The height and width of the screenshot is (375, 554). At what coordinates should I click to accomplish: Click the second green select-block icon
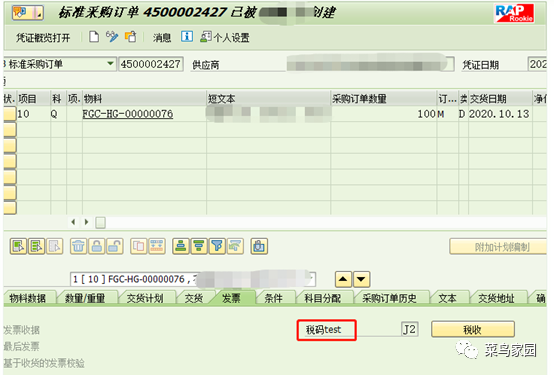click(x=36, y=246)
